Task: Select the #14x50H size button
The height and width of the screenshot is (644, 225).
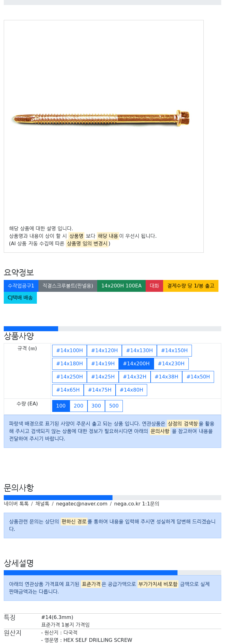Action: 198,377
